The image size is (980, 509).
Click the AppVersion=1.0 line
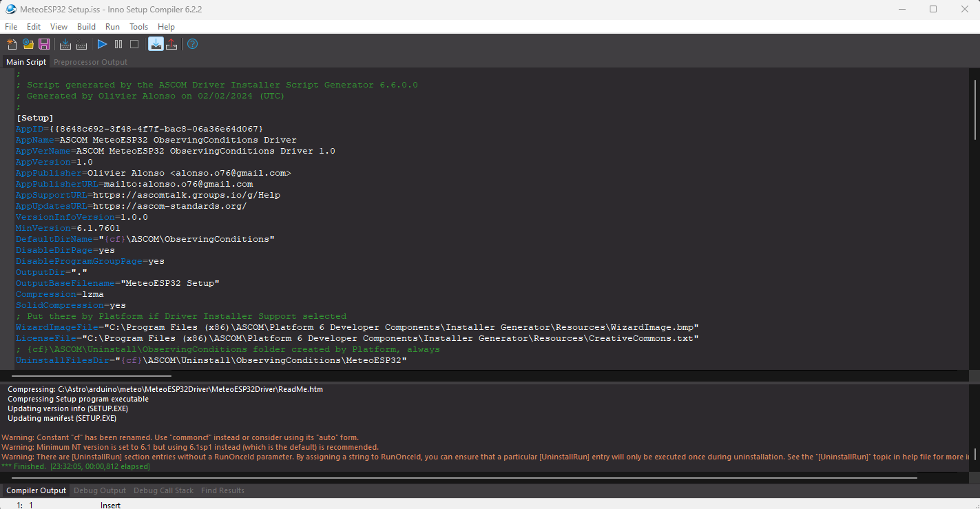coord(54,162)
